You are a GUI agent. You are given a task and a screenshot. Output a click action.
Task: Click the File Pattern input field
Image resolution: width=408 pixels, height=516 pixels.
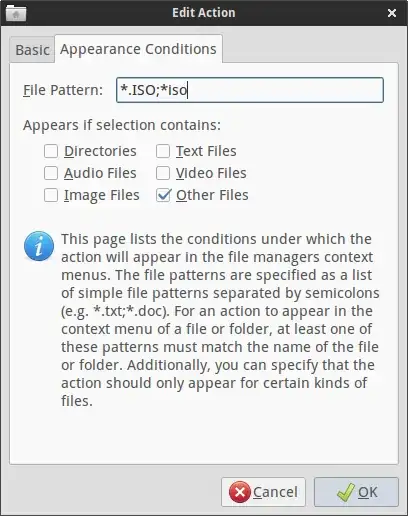click(x=250, y=90)
